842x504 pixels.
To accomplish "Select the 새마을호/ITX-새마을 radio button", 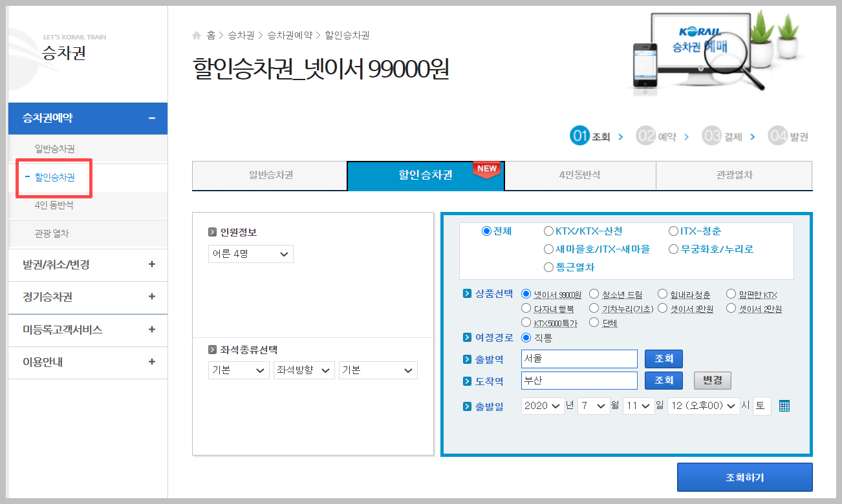I will [x=548, y=249].
